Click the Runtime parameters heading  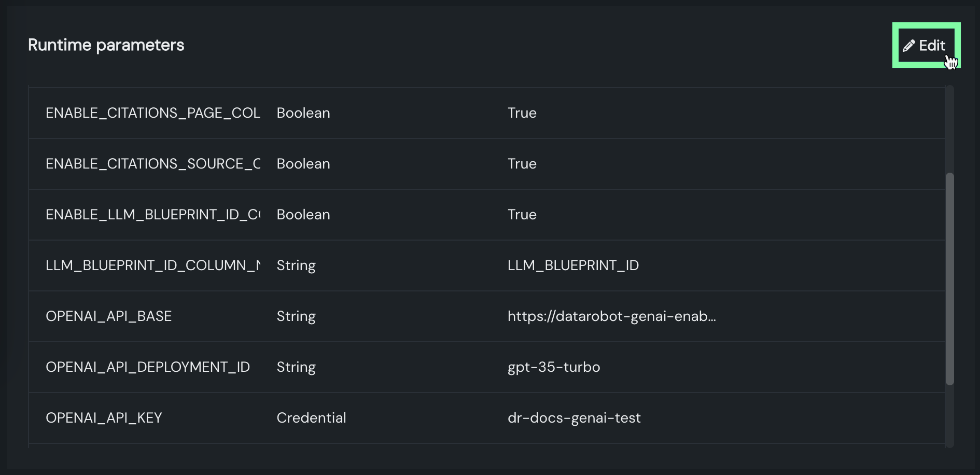click(106, 45)
